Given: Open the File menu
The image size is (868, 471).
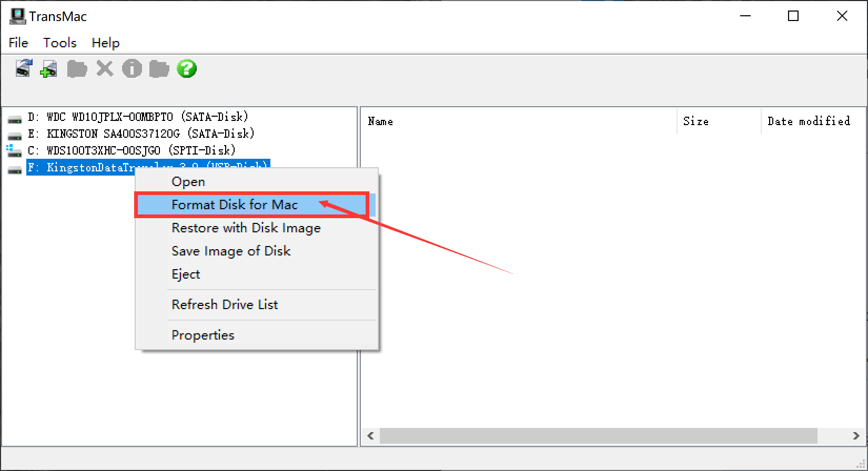Looking at the screenshot, I should [18, 43].
